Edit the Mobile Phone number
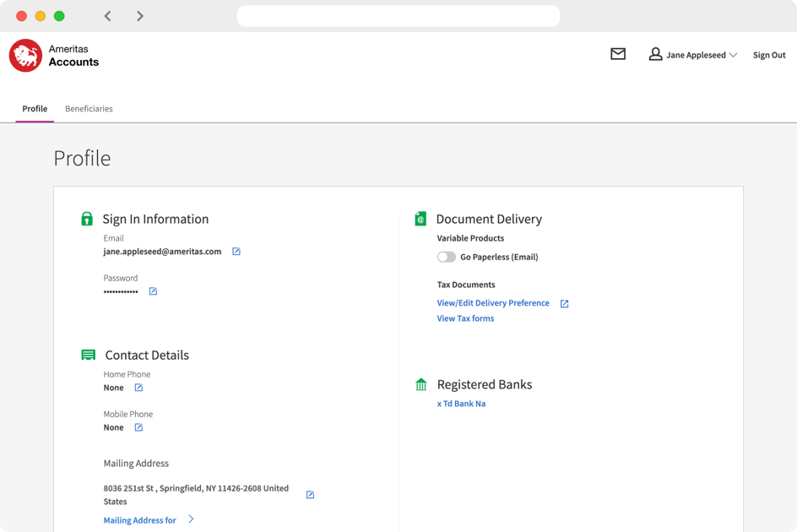 (x=137, y=427)
